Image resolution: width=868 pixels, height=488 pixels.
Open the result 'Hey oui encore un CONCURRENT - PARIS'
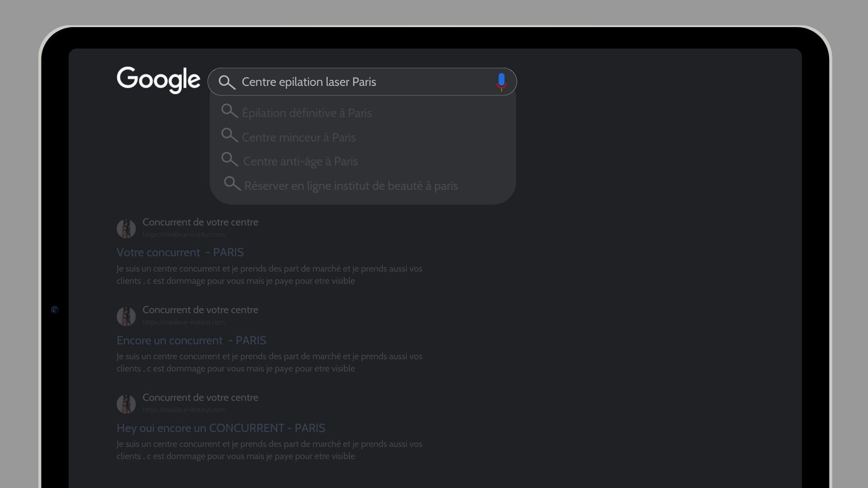point(221,428)
